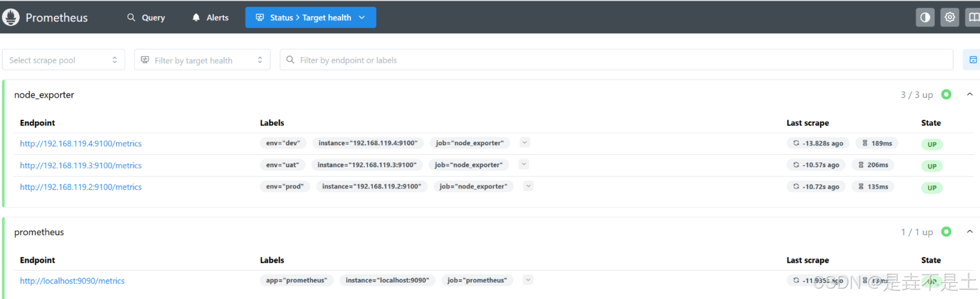Screen dimensions: 980x299
Task: Expand labels for the 192.168.119.2:9100 target
Action: 528,186
